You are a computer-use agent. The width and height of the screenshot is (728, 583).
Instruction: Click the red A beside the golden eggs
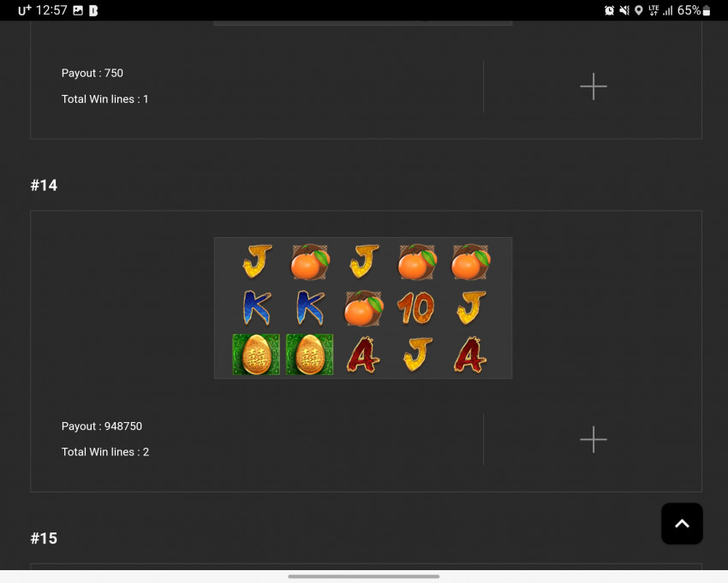point(363,355)
